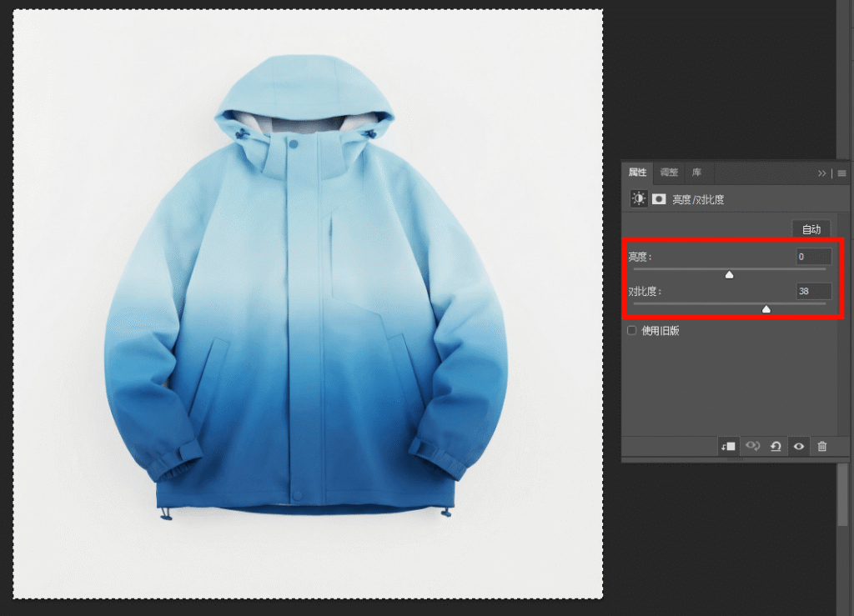The image size is (854, 616).
Task: Clip the adjustment to the layer below
Action: [728, 447]
